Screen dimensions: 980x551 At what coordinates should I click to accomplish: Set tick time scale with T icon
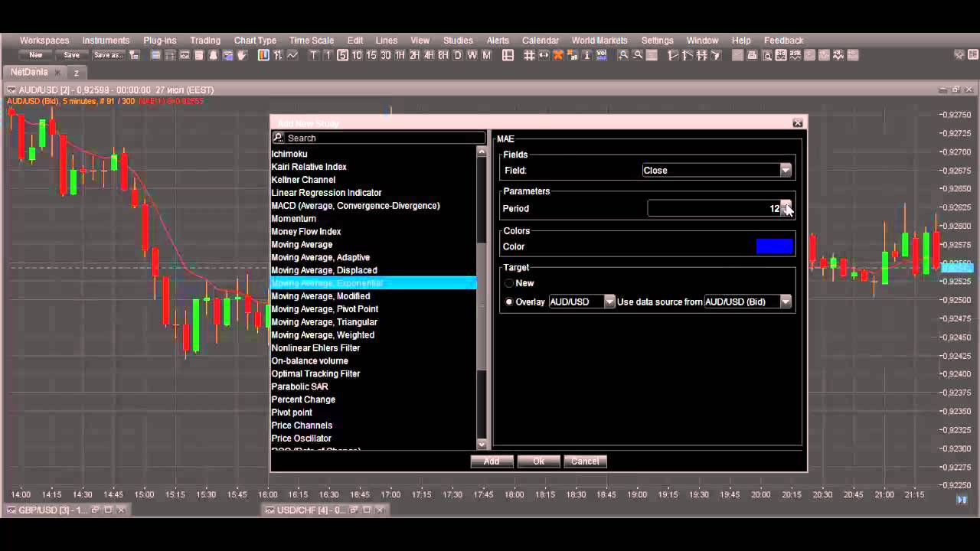click(314, 55)
